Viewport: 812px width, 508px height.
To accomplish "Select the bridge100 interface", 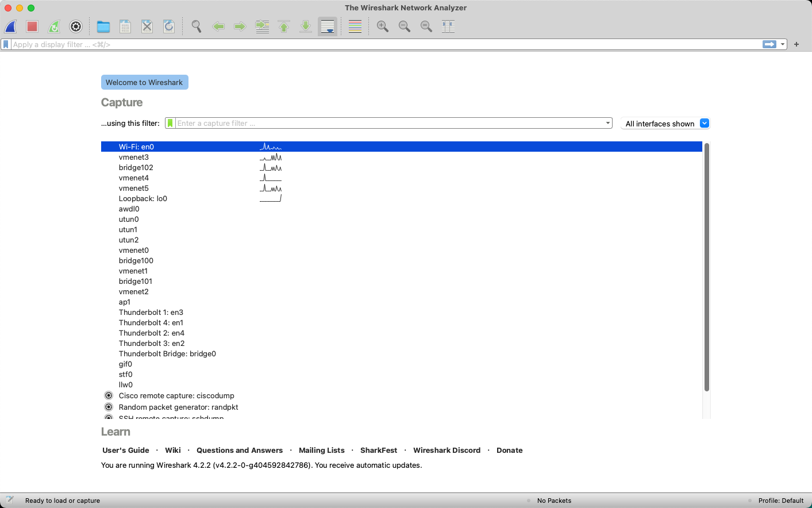I will click(401, 260).
